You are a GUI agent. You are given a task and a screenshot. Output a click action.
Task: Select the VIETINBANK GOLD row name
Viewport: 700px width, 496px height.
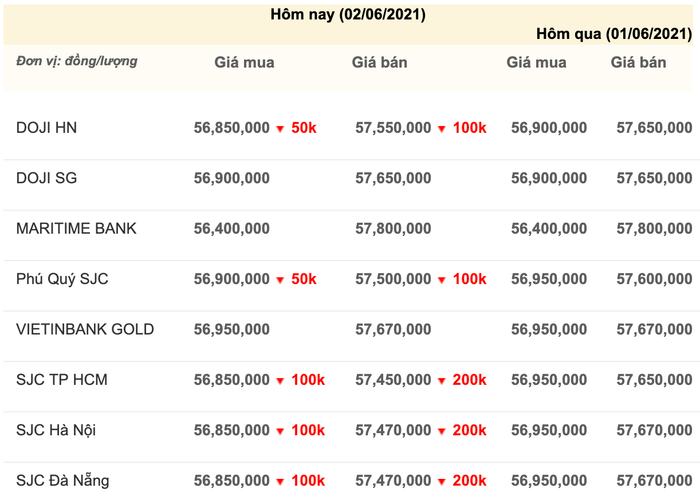(x=85, y=329)
